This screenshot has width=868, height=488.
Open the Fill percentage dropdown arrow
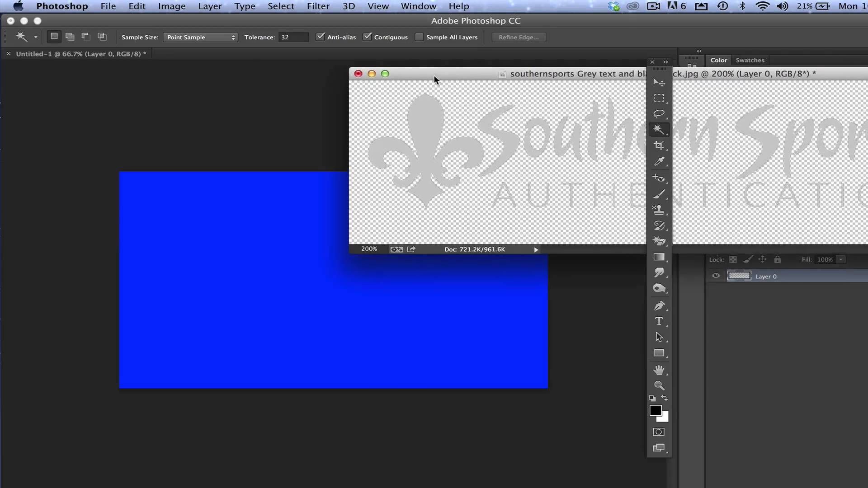841,259
